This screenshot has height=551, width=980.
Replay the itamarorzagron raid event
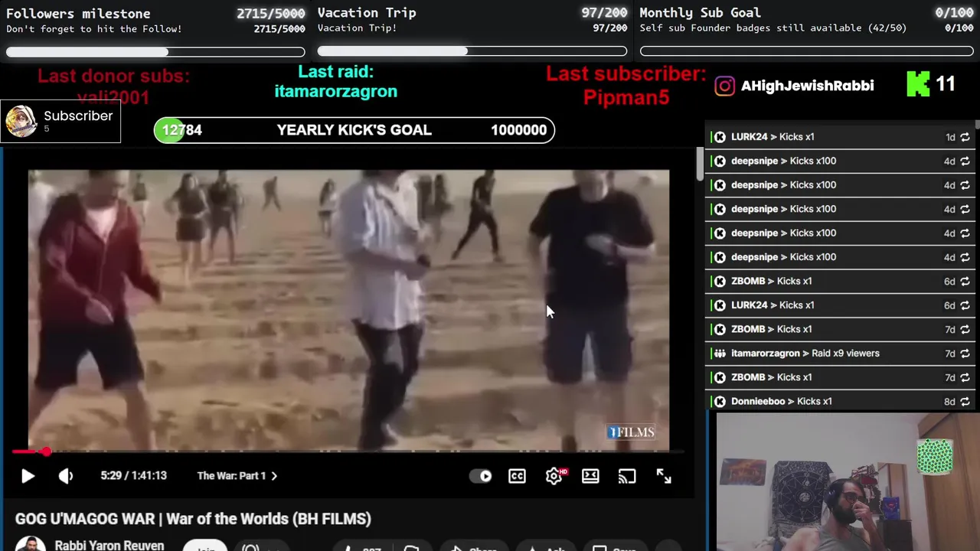[965, 353]
